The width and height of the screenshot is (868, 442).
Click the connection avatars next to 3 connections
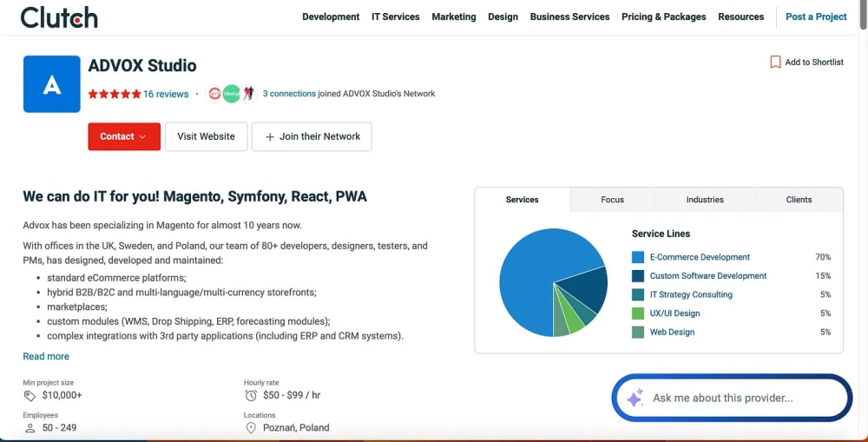click(x=232, y=94)
